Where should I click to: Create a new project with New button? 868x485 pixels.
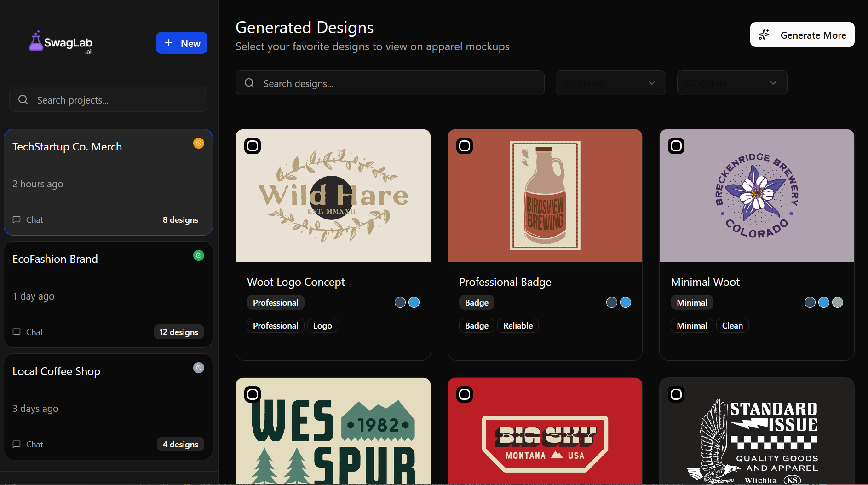(182, 43)
